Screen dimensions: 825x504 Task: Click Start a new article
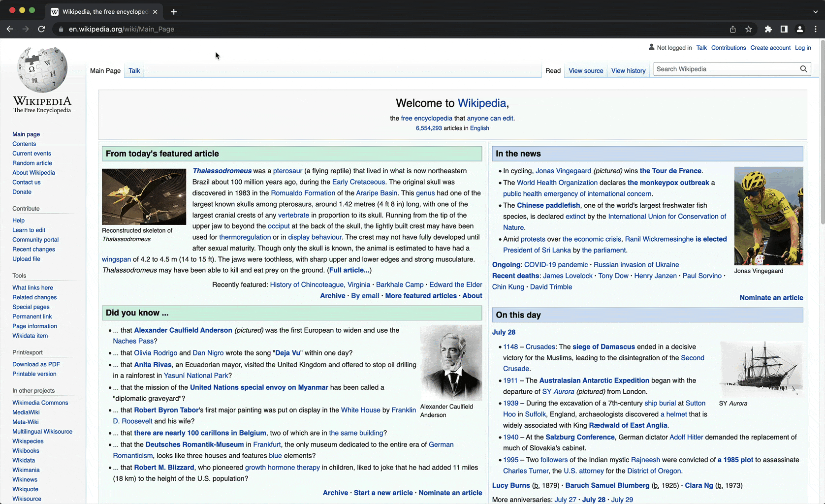(383, 493)
